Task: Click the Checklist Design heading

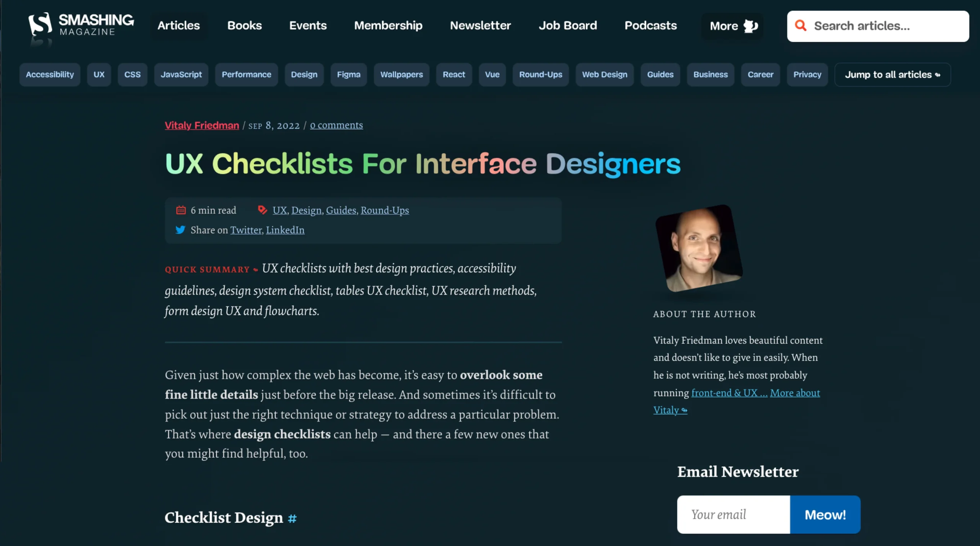Action: (x=224, y=518)
